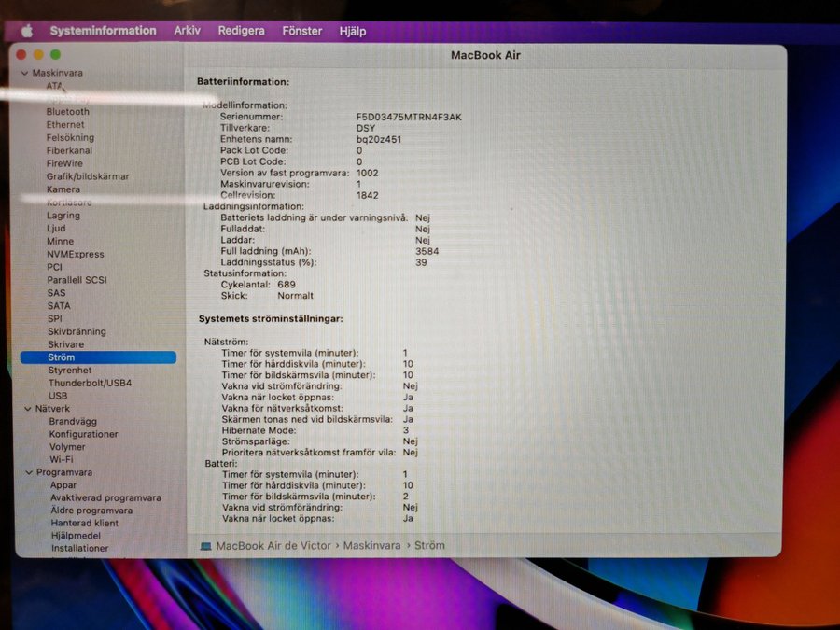Click Ström in the path bar
This screenshot has width=840, height=630.
pos(429,545)
